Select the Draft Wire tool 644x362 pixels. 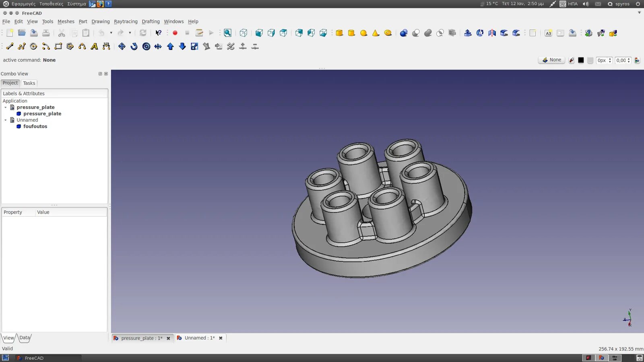point(22,46)
